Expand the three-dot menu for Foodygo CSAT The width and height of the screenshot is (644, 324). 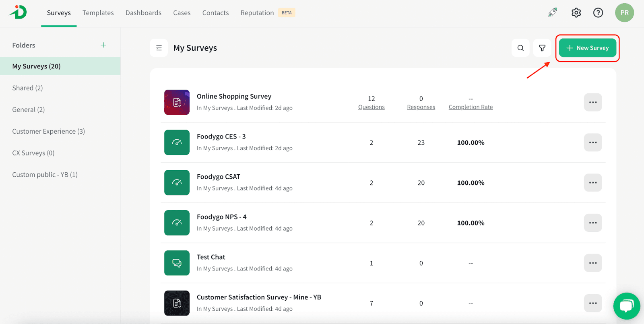pos(592,183)
